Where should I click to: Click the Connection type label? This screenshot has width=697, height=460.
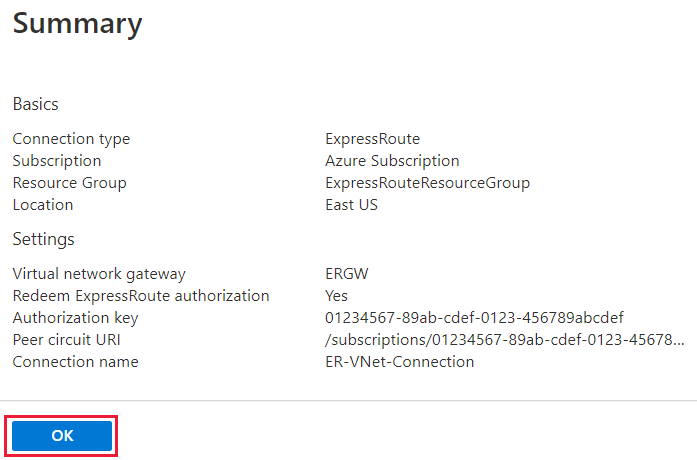(71, 139)
